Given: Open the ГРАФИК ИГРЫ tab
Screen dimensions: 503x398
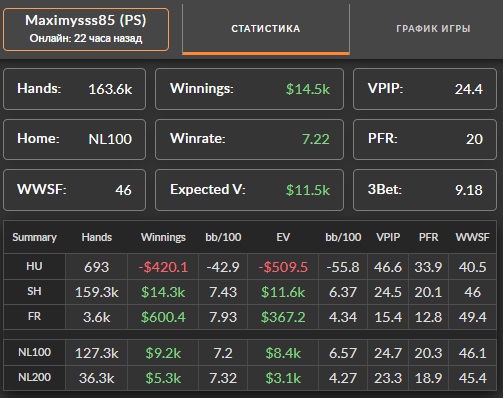Looking at the screenshot, I should [x=433, y=29].
